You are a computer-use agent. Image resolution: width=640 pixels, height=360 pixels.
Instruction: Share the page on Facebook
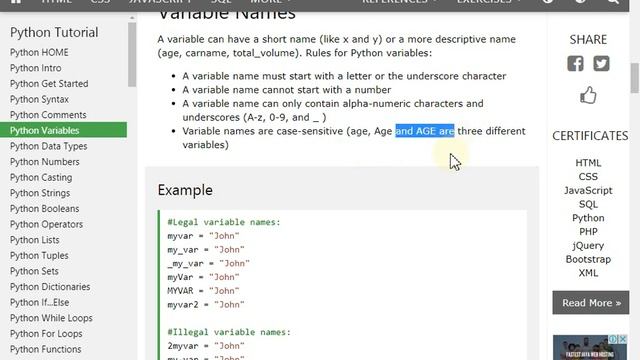pyautogui.click(x=575, y=64)
